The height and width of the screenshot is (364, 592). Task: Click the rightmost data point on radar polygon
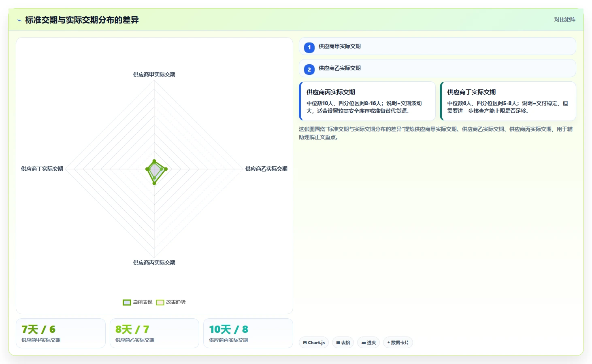pyautogui.click(x=166, y=169)
